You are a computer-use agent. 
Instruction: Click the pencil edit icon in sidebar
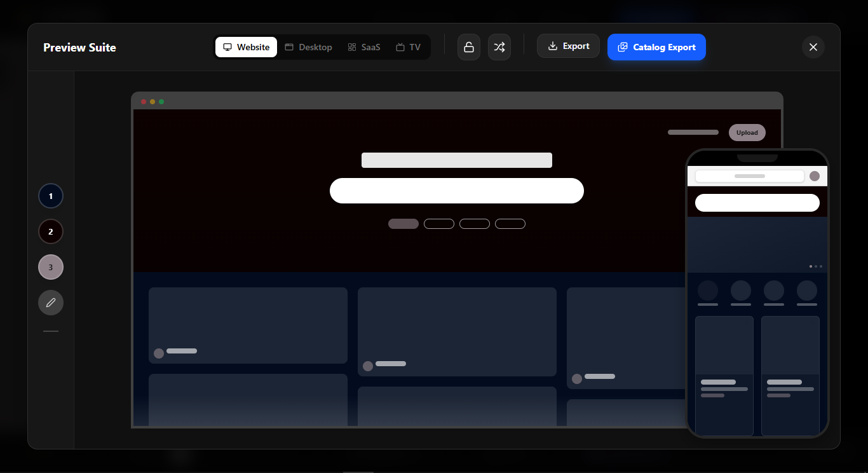coord(51,303)
